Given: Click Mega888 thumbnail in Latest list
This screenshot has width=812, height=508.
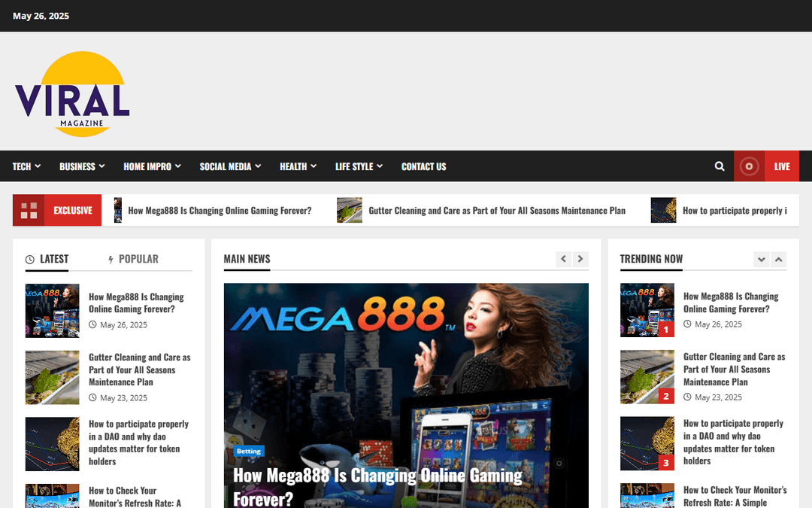Looking at the screenshot, I should coord(53,311).
